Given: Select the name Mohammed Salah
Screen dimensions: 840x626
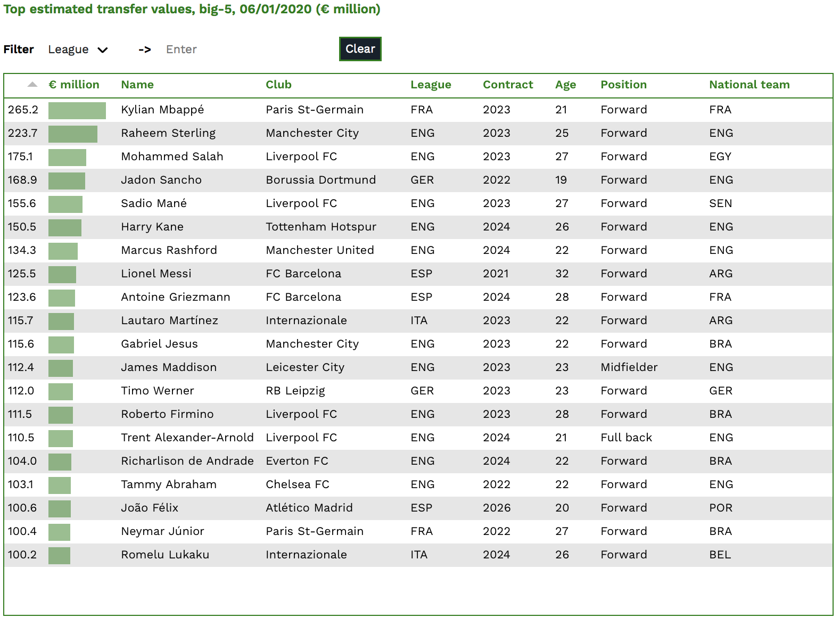Looking at the screenshot, I should pos(172,156).
